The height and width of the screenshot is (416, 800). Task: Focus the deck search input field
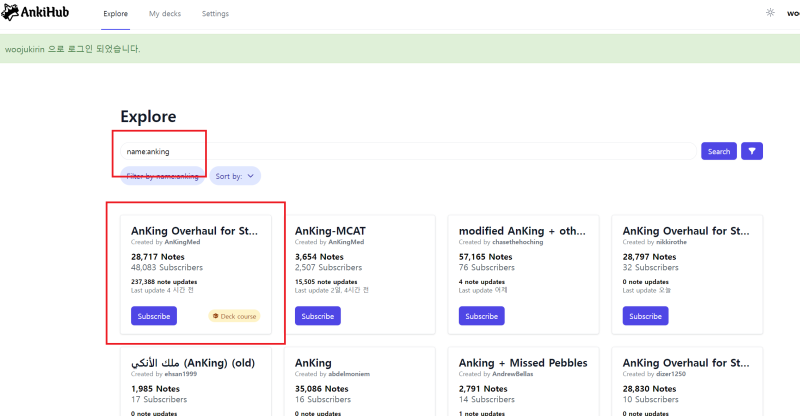coord(400,151)
